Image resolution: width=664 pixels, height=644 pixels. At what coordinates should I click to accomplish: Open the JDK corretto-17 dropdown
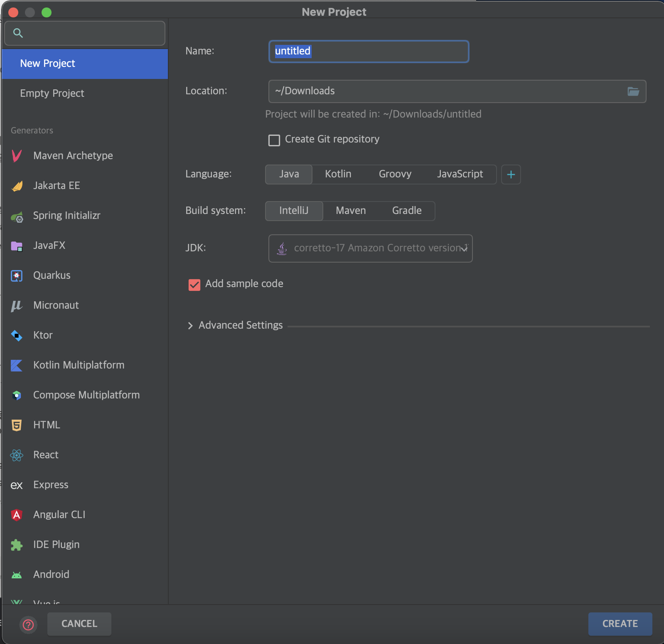[371, 248]
